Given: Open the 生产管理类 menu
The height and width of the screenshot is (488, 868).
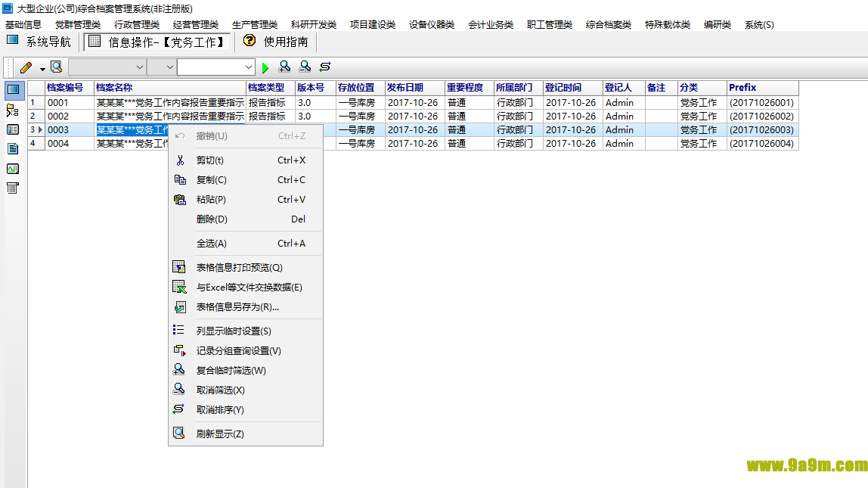Looking at the screenshot, I should click(255, 25).
